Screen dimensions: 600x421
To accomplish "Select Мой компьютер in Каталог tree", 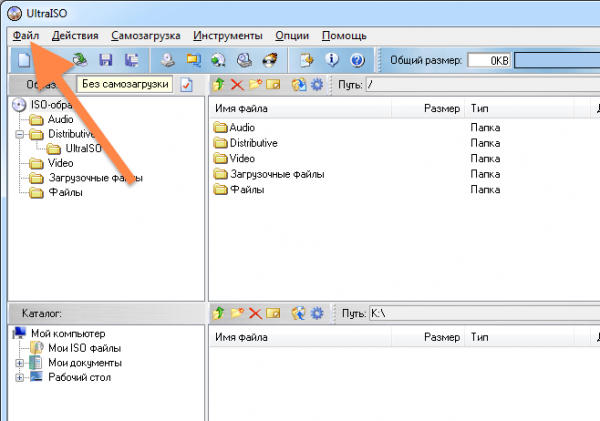I will point(68,333).
